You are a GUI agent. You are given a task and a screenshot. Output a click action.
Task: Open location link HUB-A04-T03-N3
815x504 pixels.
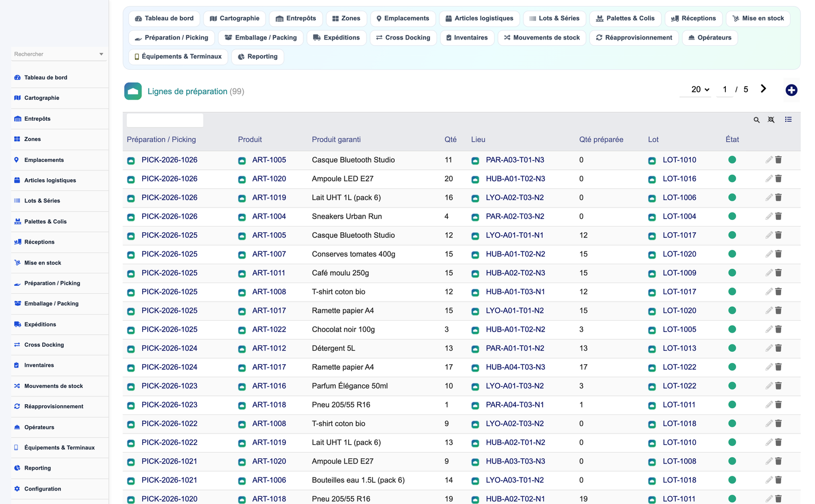click(x=516, y=367)
